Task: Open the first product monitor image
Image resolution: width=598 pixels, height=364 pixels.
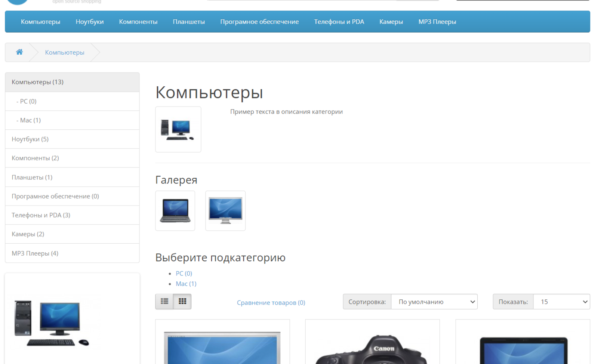Action: coord(222,348)
